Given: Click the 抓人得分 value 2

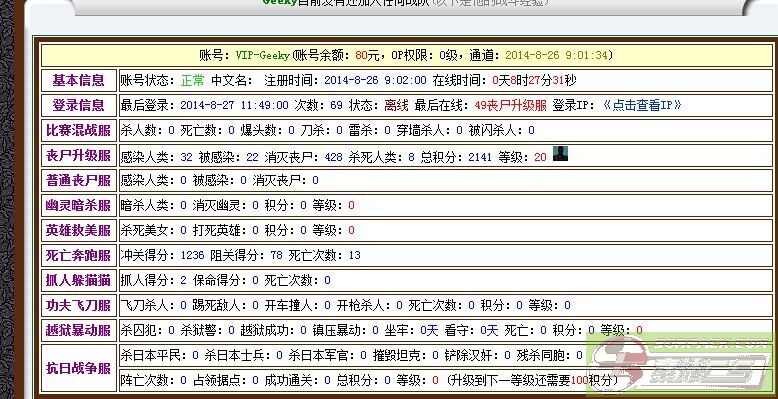Looking at the screenshot, I should (x=184, y=280).
